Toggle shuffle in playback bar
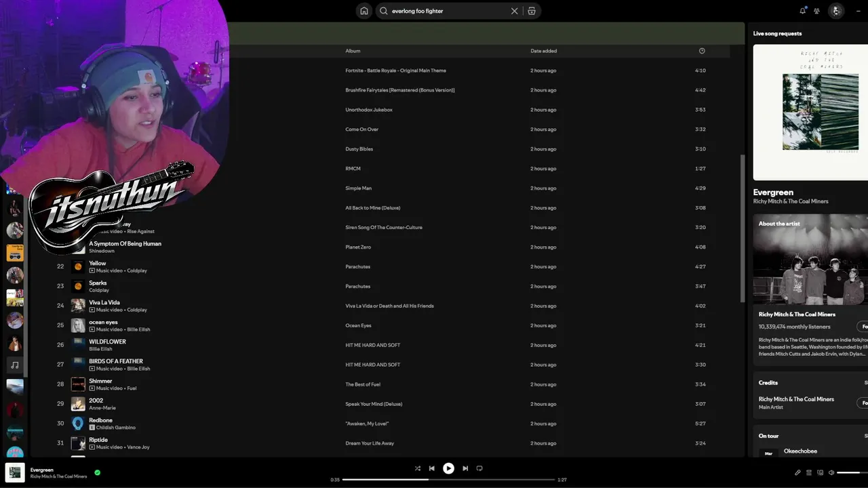The width and height of the screenshot is (868, 488). (418, 468)
